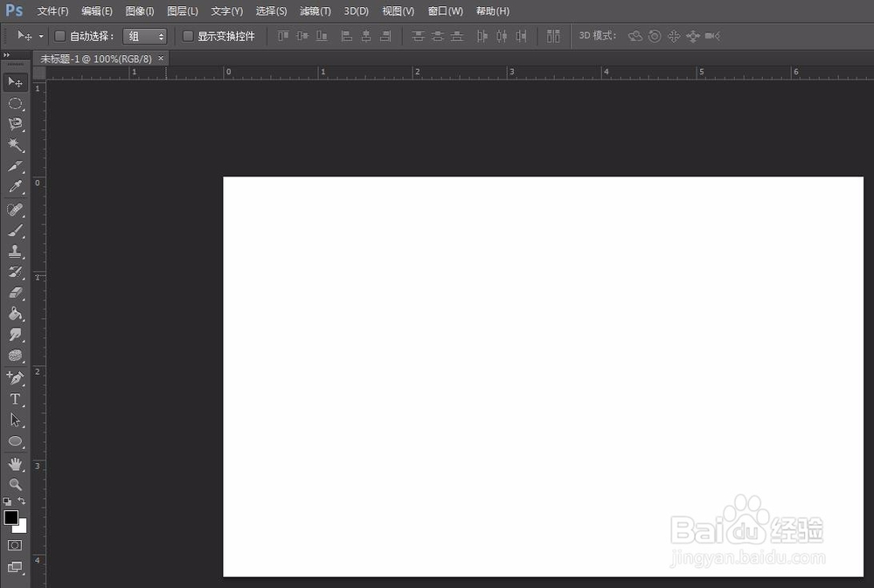
Task: Open the 组 auto-select dropdown
Action: coord(145,36)
